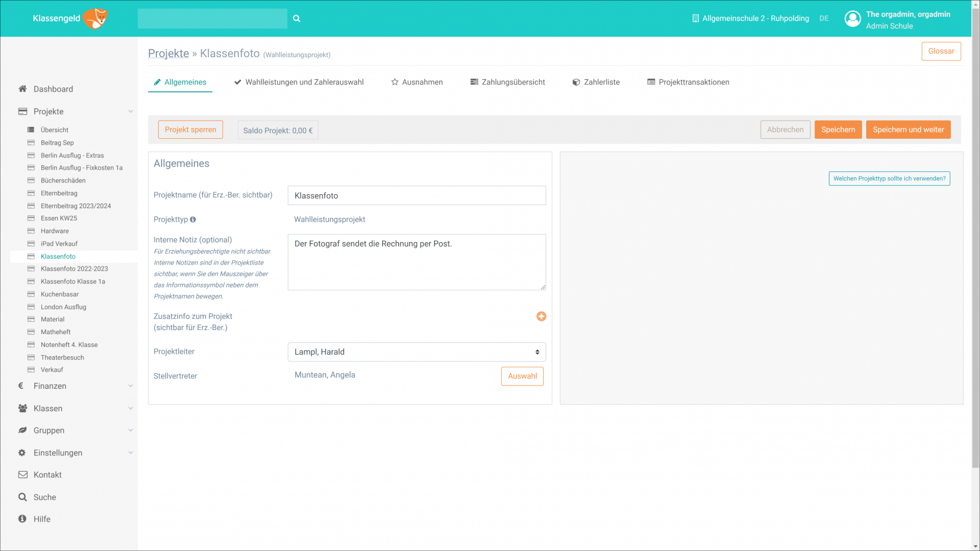Expand the Gruppen sidebar section chevron
The image size is (980, 551).
point(131,430)
